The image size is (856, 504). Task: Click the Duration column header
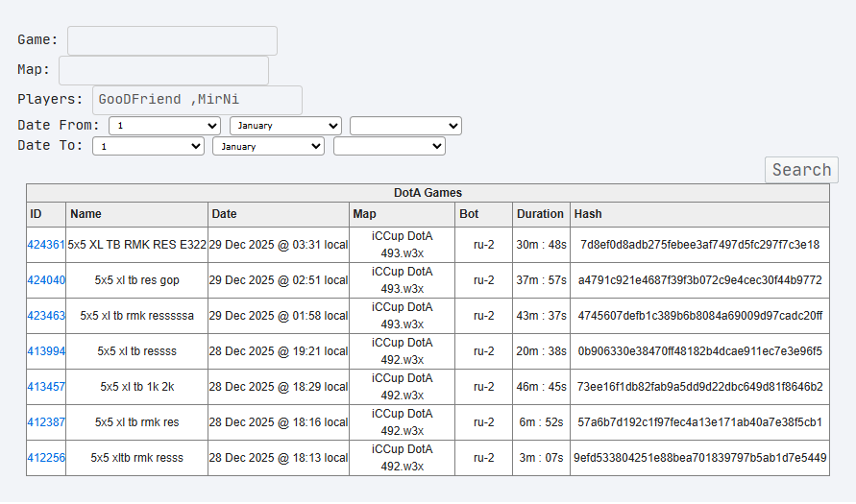pyautogui.click(x=541, y=214)
